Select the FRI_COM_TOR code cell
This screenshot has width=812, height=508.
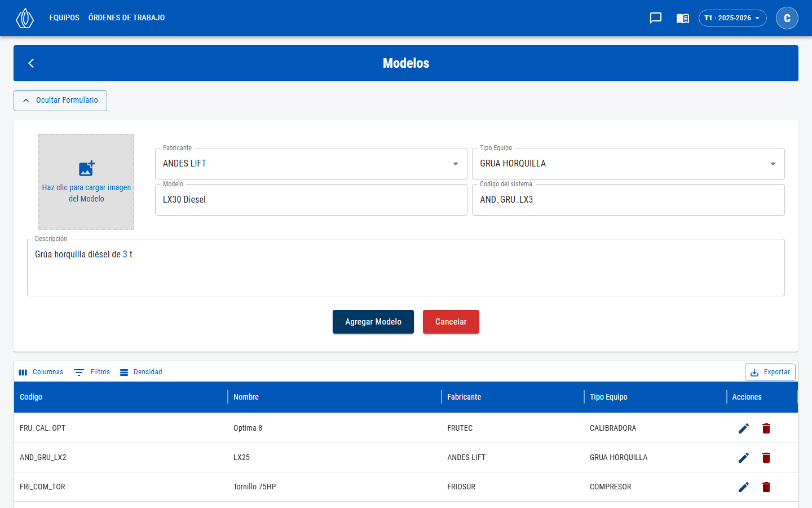point(121,487)
